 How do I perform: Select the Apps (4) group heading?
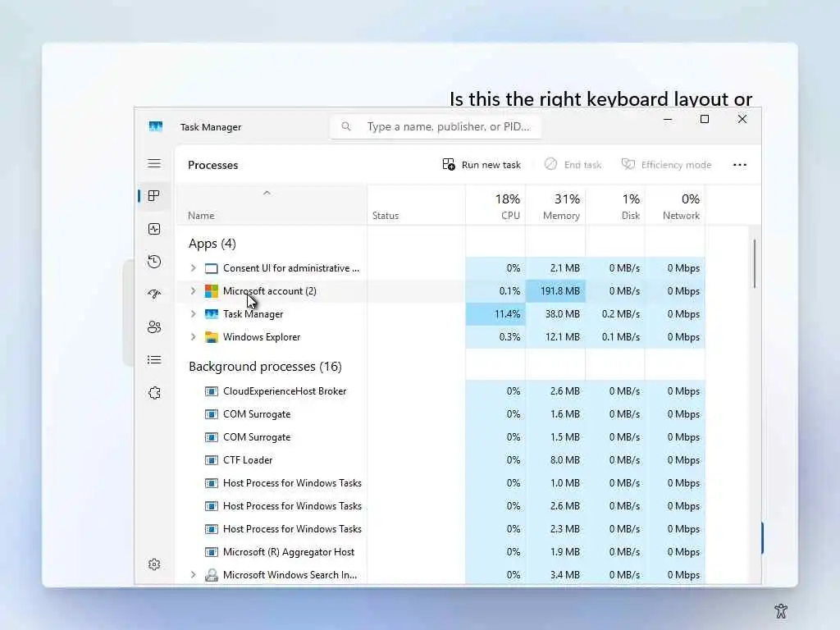(212, 244)
